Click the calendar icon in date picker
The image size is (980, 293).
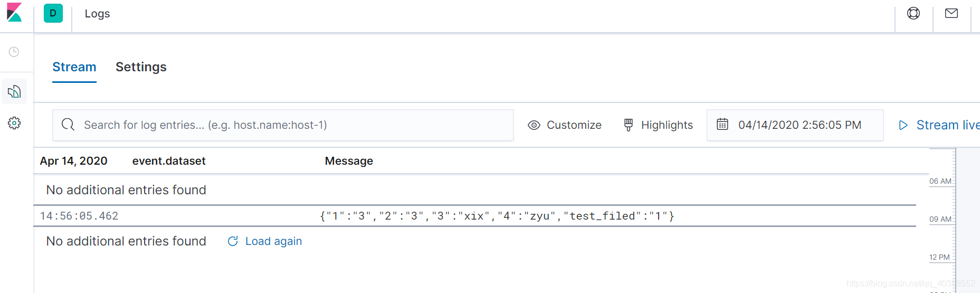click(722, 125)
